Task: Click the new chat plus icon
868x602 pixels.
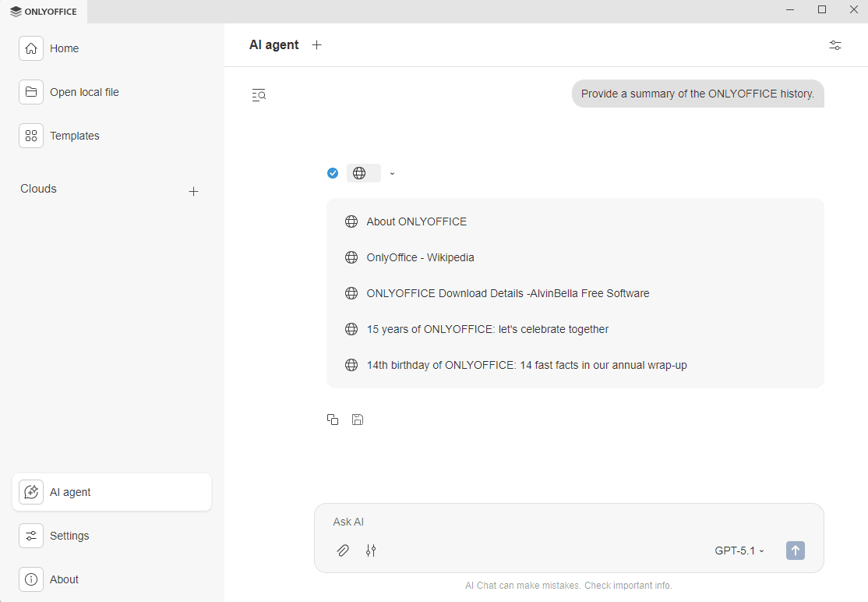Action: [316, 45]
